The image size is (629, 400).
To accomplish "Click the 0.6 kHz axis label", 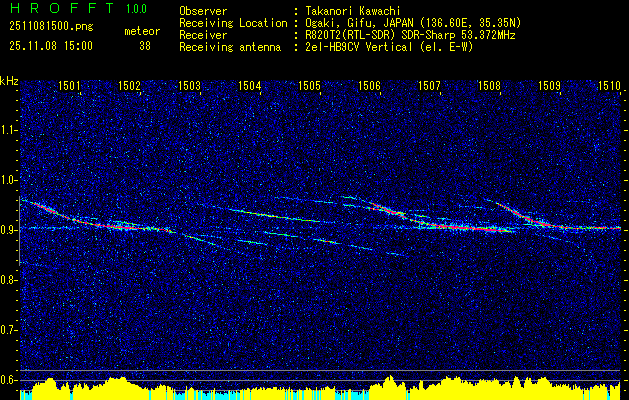I will click(8, 380).
